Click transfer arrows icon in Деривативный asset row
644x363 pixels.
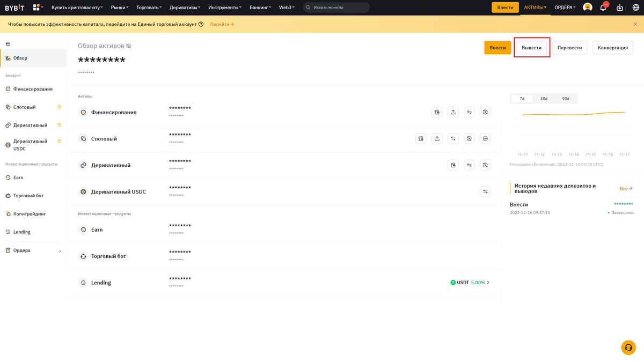click(469, 165)
